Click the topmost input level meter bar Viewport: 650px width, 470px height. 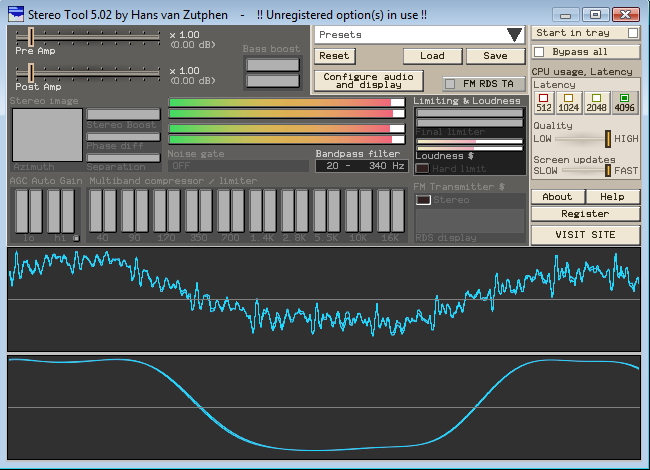[x=287, y=102]
